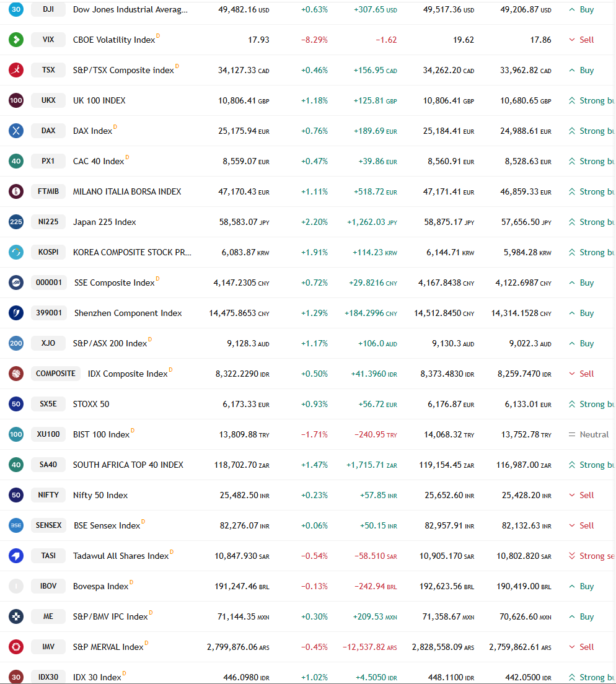The image size is (616, 684).
Task: Click the UKX 100 logo icon
Action: click(x=16, y=100)
